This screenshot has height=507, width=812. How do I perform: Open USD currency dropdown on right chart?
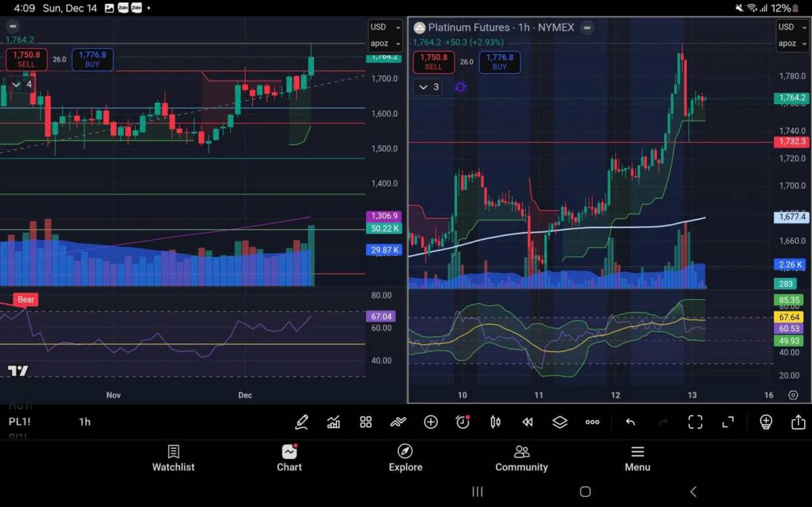pos(791,27)
